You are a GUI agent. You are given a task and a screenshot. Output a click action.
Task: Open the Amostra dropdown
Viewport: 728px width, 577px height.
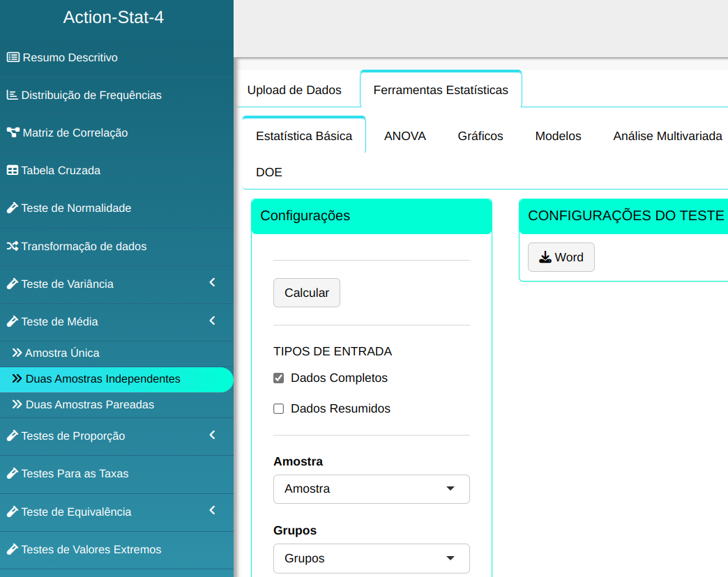pos(371,489)
